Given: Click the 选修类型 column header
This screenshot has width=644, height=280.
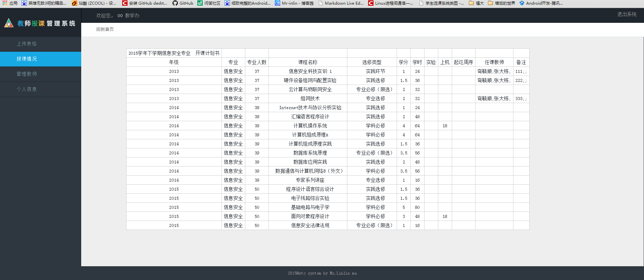Looking at the screenshot, I should point(372,62).
